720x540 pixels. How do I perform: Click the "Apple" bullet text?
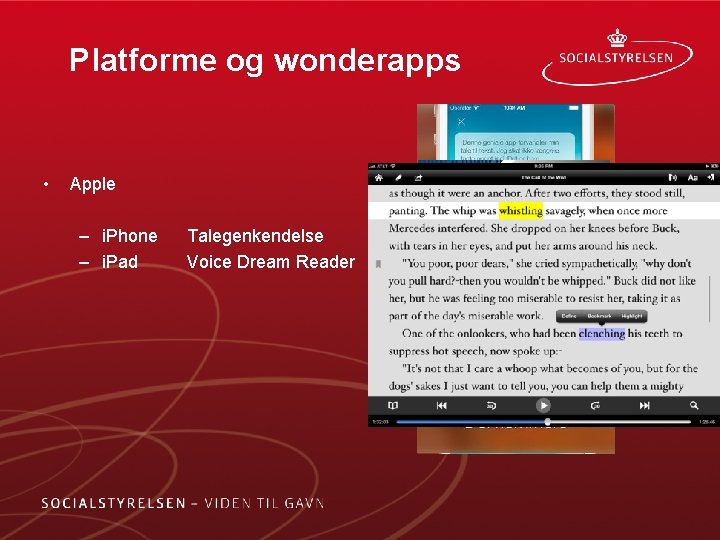[92, 185]
